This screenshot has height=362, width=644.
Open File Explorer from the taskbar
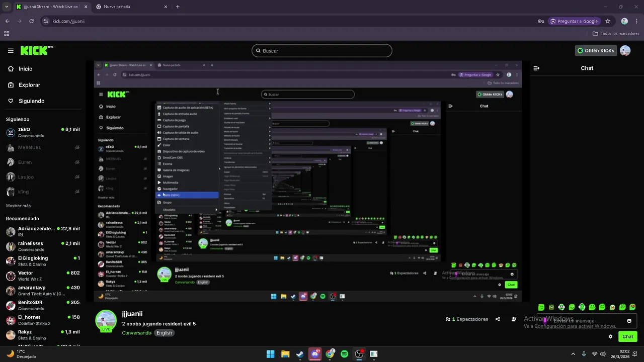[x=285, y=354]
